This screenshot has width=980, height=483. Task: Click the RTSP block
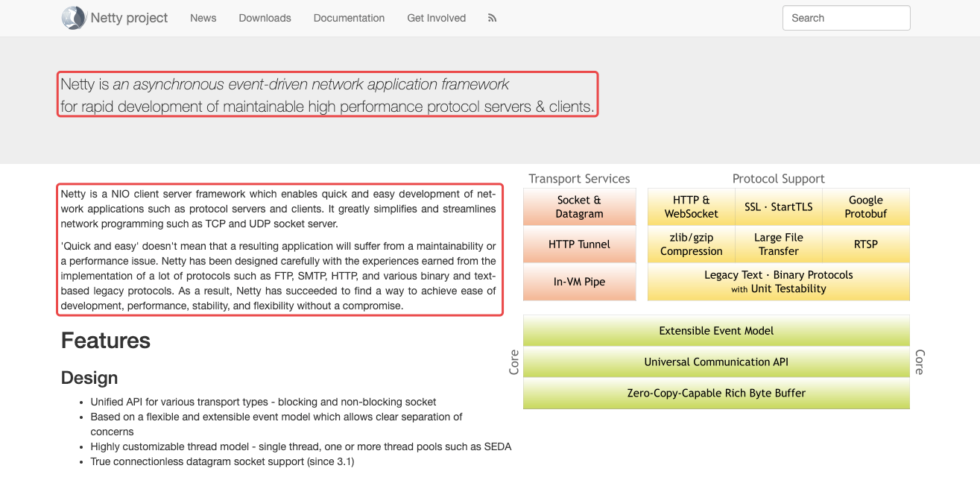tap(865, 244)
